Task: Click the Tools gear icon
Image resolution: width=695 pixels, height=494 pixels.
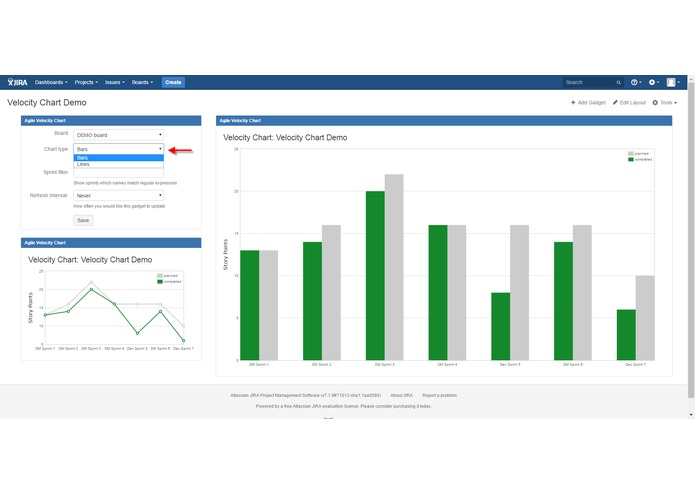Action: 655,103
